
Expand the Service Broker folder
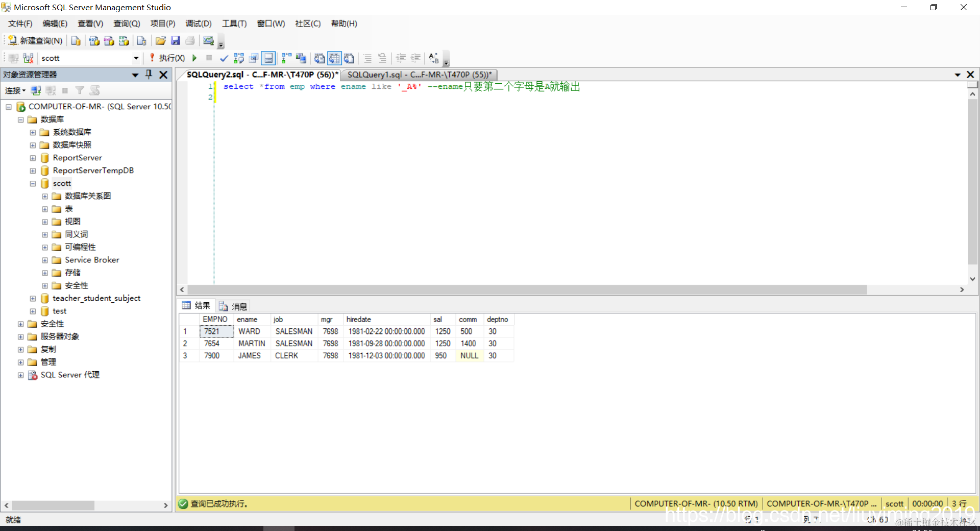point(45,260)
